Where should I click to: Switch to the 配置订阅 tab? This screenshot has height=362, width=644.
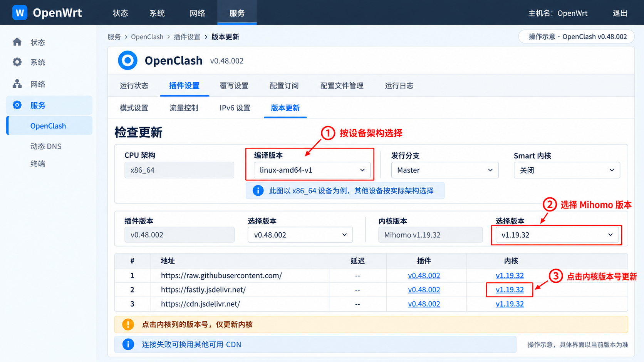[284, 85]
